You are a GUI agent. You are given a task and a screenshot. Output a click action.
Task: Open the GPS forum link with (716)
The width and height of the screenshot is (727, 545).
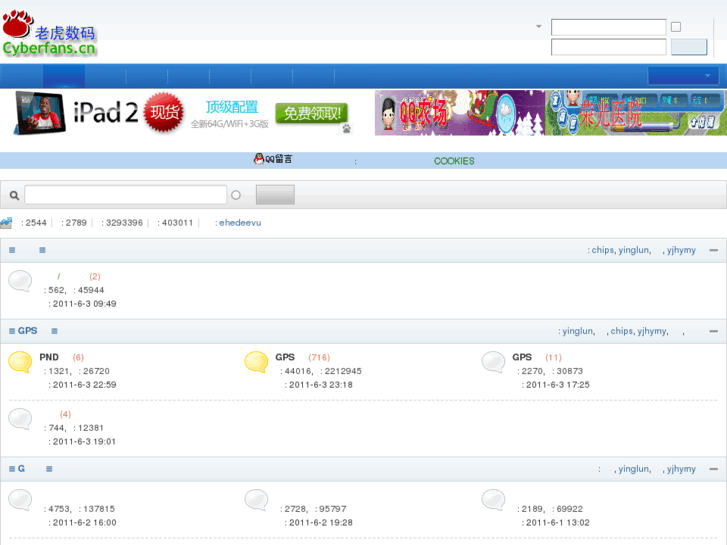285,357
